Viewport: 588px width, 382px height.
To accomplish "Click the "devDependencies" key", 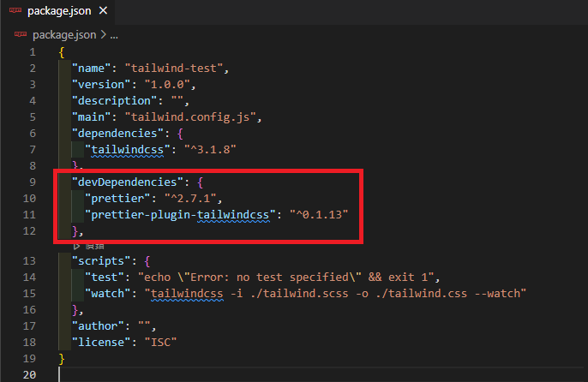I will coord(127,182).
